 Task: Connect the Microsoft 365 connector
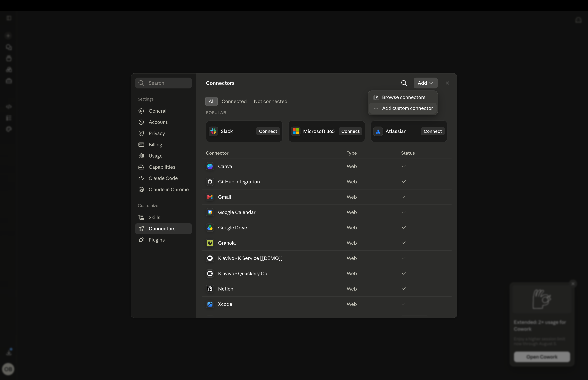click(x=350, y=131)
